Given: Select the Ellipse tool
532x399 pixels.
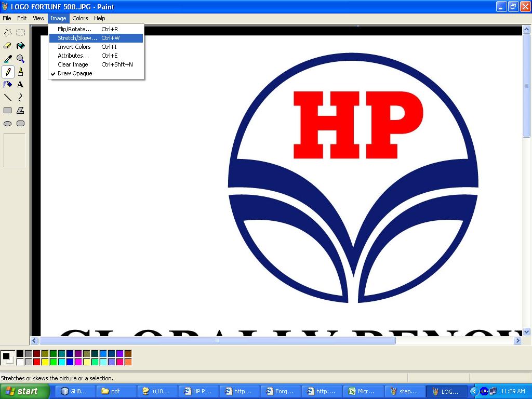Looking at the screenshot, I should coord(7,124).
